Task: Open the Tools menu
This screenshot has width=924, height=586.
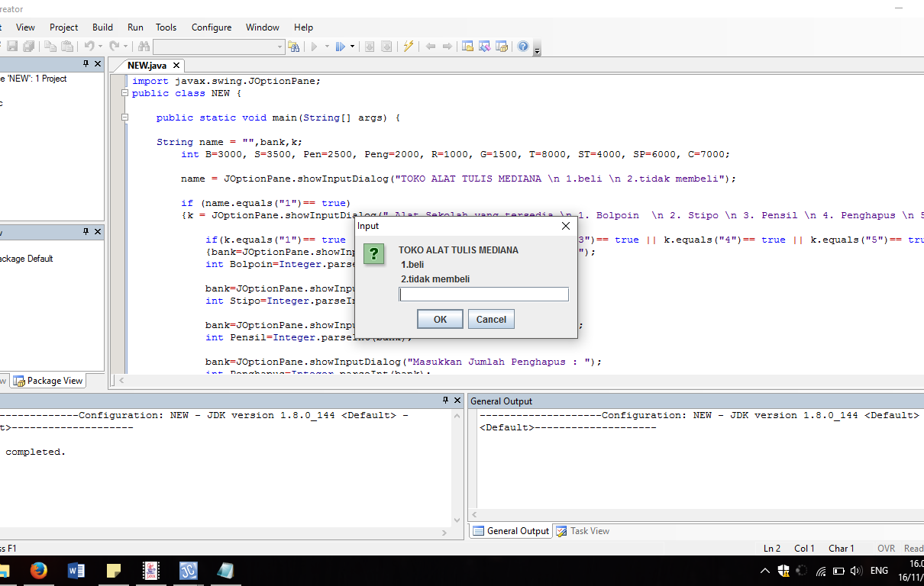Action: coord(166,27)
